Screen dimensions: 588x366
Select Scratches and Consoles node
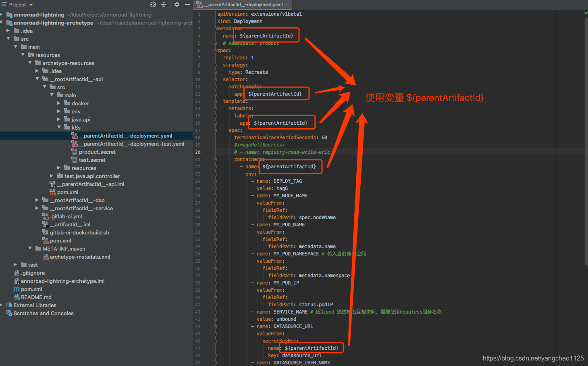44,313
